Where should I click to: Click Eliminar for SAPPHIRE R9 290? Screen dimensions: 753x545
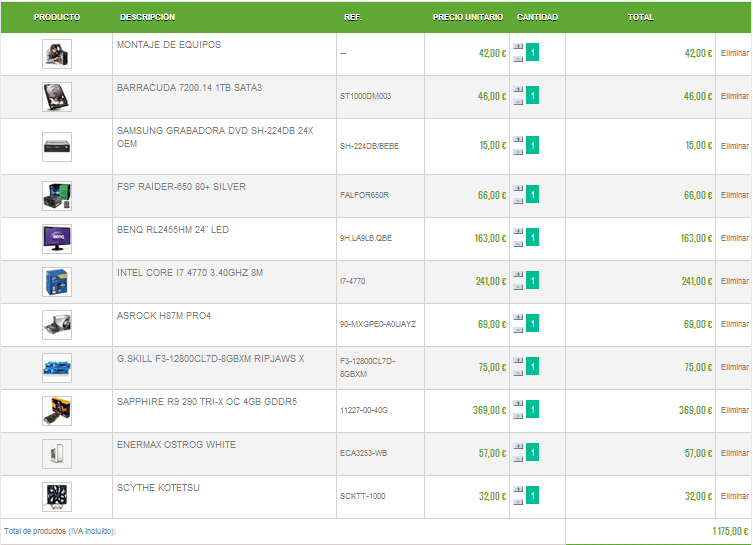(734, 410)
